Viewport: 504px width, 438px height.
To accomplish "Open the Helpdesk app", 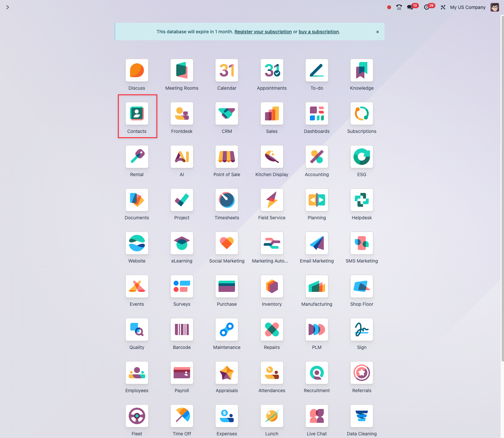I will 362,200.
